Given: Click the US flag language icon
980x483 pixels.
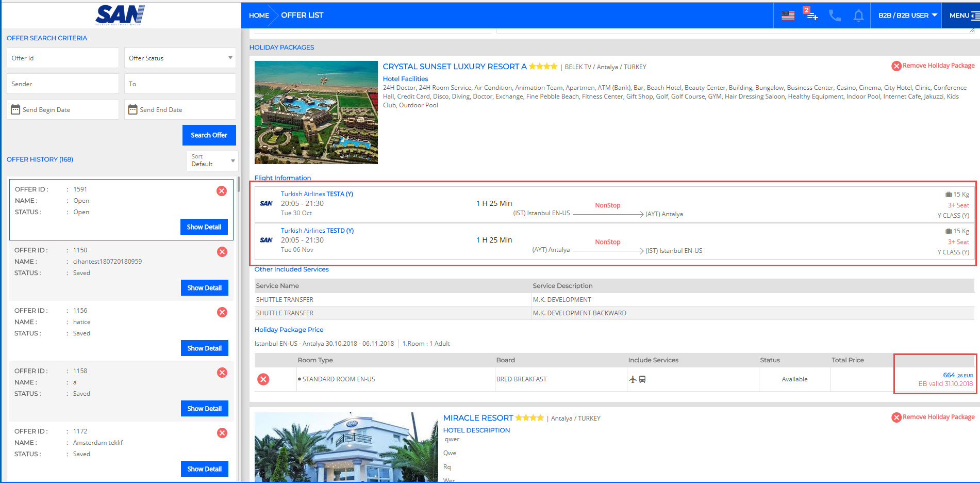Looking at the screenshot, I should click(x=788, y=15).
